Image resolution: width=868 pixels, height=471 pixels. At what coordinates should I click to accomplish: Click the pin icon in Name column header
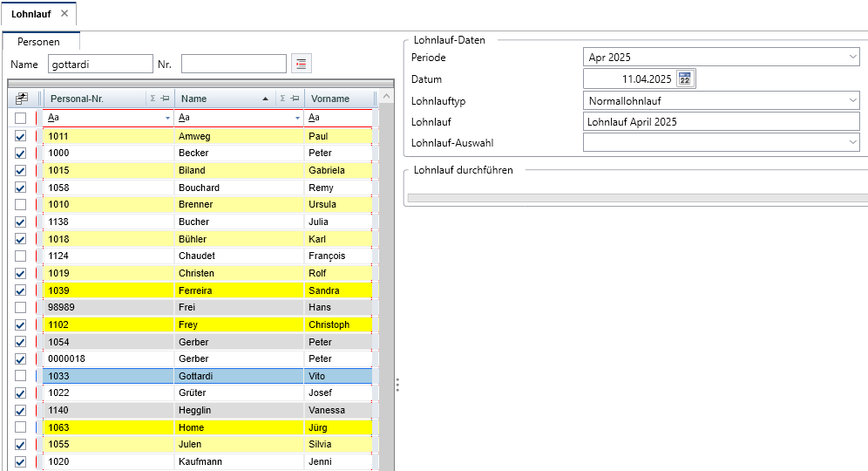[x=295, y=99]
